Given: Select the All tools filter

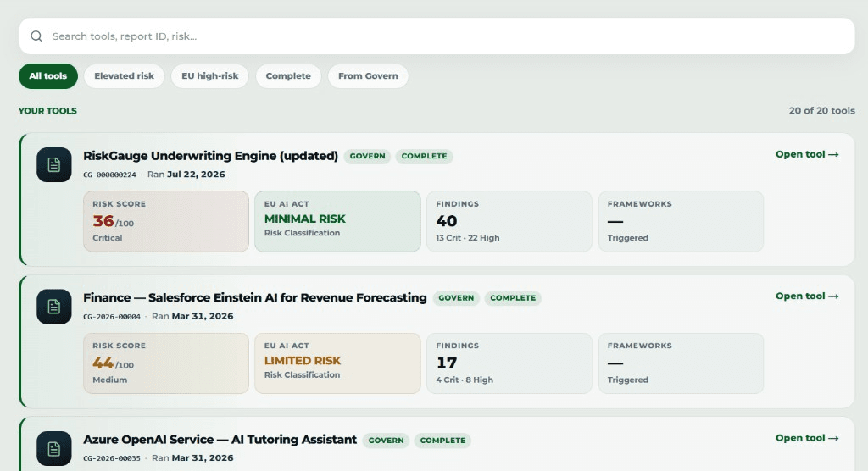Looking at the screenshot, I should click(48, 76).
